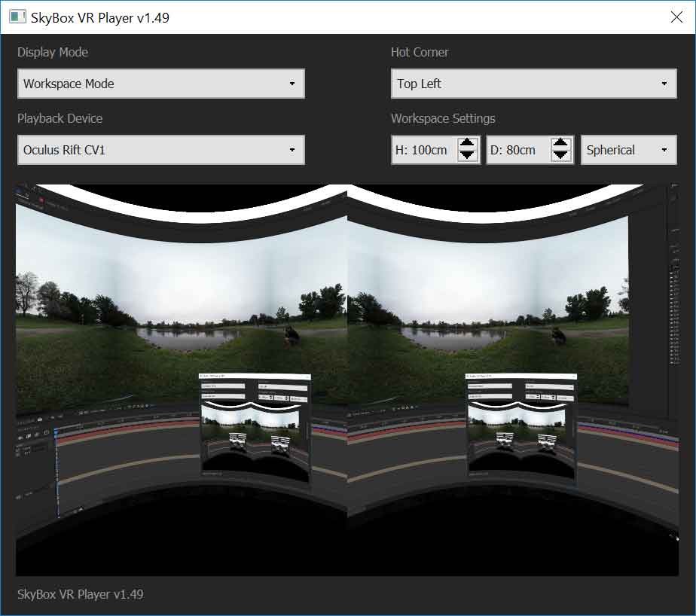Close the SkyBox VR Player window
The image size is (696, 616).
pos(676,17)
